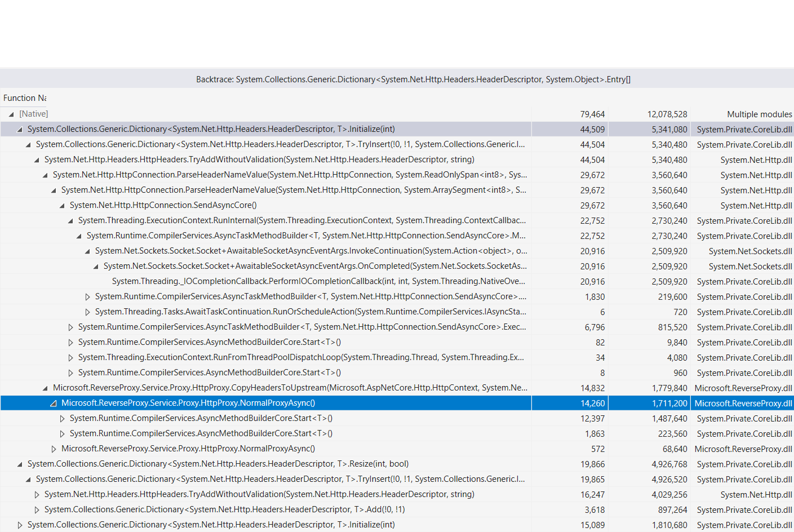Viewport: 794px width, 532px height.
Task: Expand the first AsyncMethodBuilderCore.Start<T>() node
Action: [70, 342]
